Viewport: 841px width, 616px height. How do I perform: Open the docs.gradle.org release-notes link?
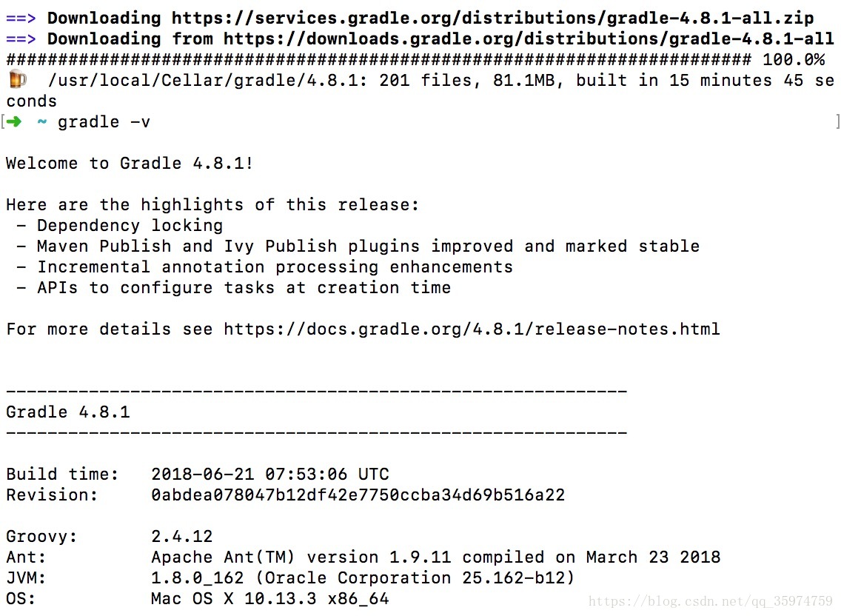click(472, 329)
